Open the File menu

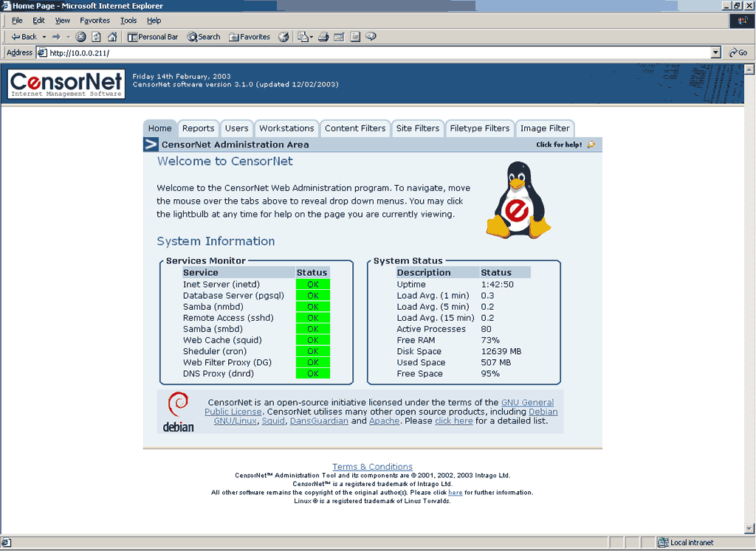point(17,20)
